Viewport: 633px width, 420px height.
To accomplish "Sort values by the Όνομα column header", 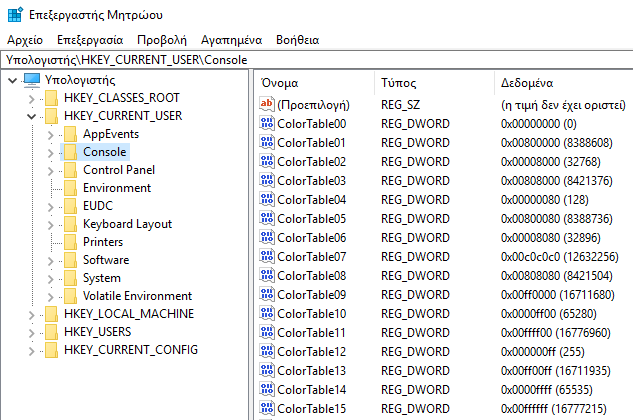I will [280, 82].
